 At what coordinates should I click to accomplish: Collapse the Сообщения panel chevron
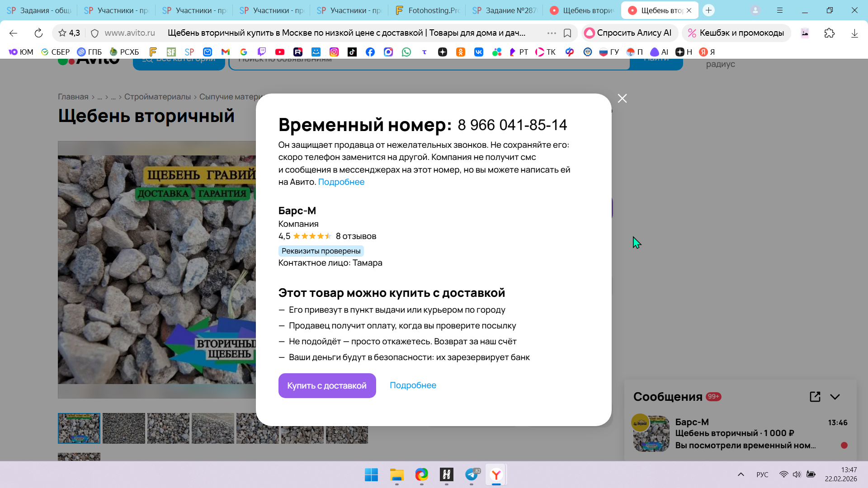pyautogui.click(x=835, y=397)
